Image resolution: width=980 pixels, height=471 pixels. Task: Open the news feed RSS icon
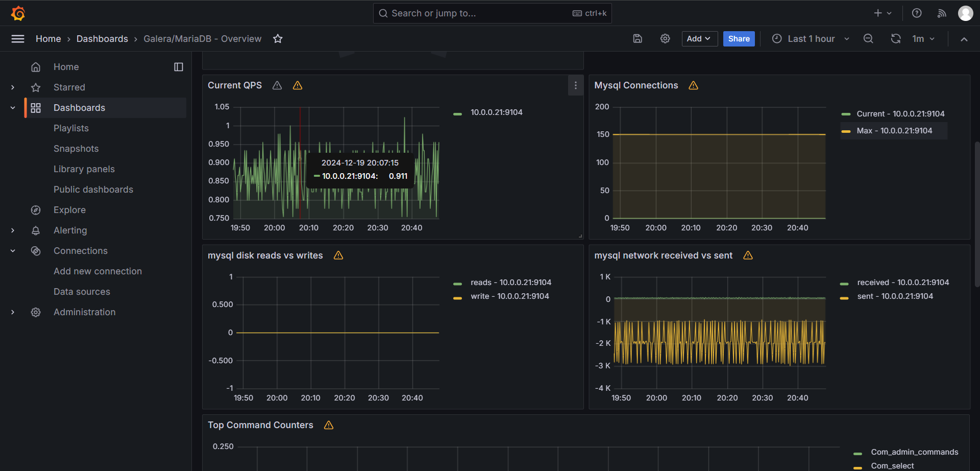coord(942,13)
